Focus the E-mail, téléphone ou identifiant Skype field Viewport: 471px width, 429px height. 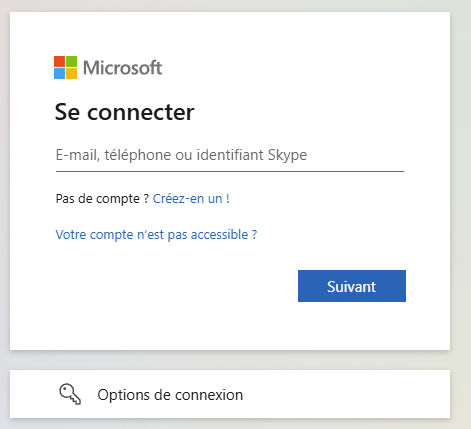tap(230, 155)
